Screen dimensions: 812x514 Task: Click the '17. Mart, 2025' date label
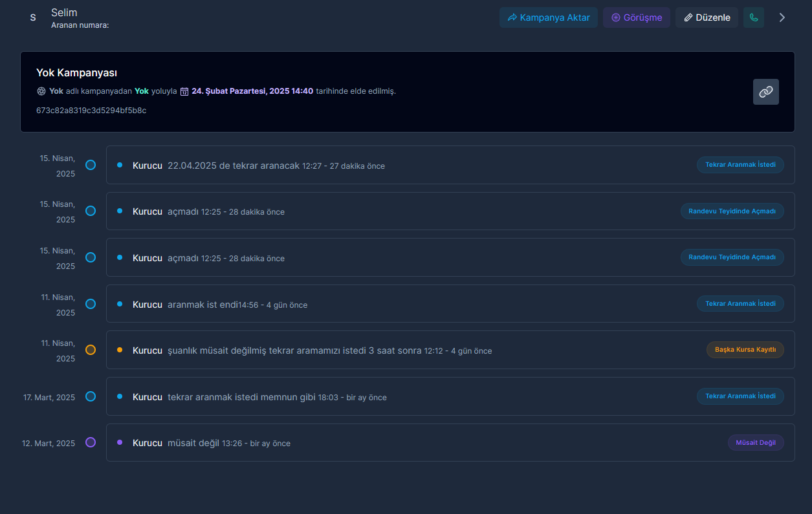tap(49, 397)
